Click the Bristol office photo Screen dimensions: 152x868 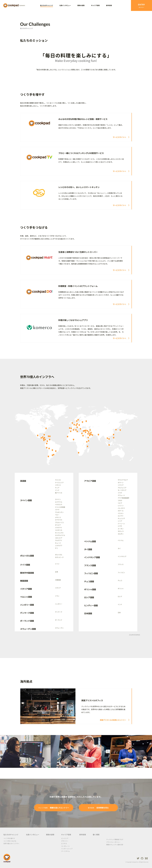pos(48,706)
